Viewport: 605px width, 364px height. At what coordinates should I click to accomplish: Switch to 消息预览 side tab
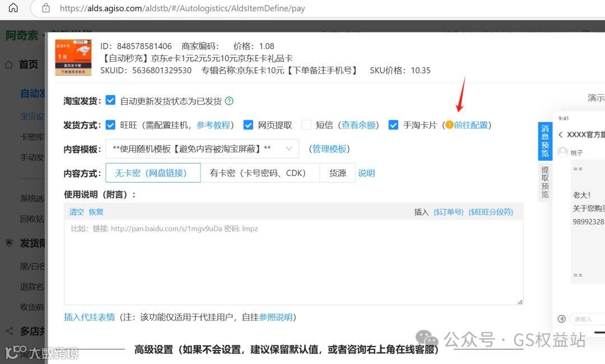point(545,141)
